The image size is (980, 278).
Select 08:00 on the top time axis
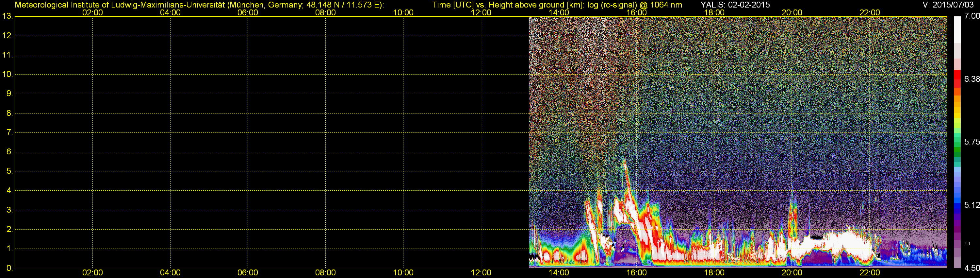coord(325,12)
